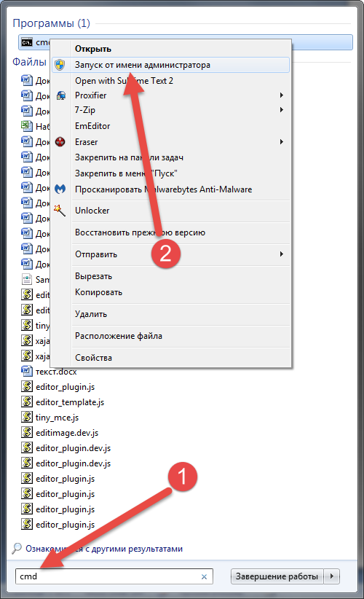Open the tiny_mce.js file result

tap(58, 418)
